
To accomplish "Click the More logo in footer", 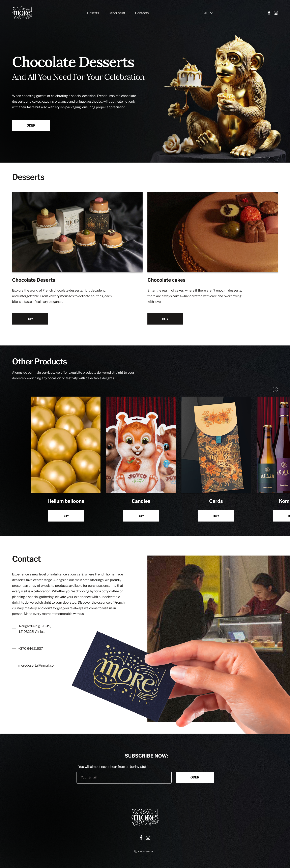I will [145, 817].
